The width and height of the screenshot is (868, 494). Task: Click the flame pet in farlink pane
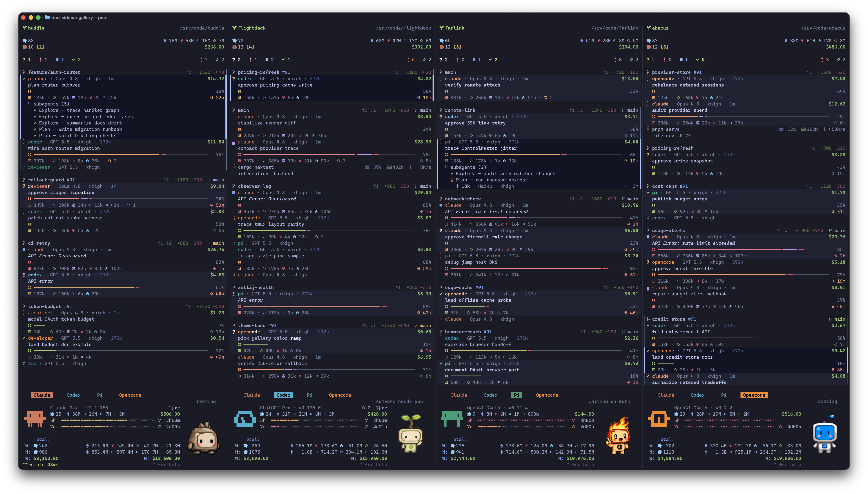click(618, 436)
